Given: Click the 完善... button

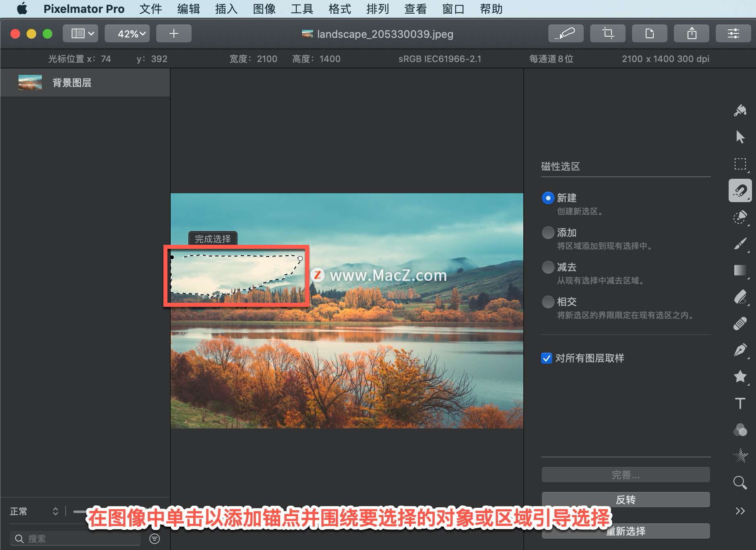Looking at the screenshot, I should (626, 475).
